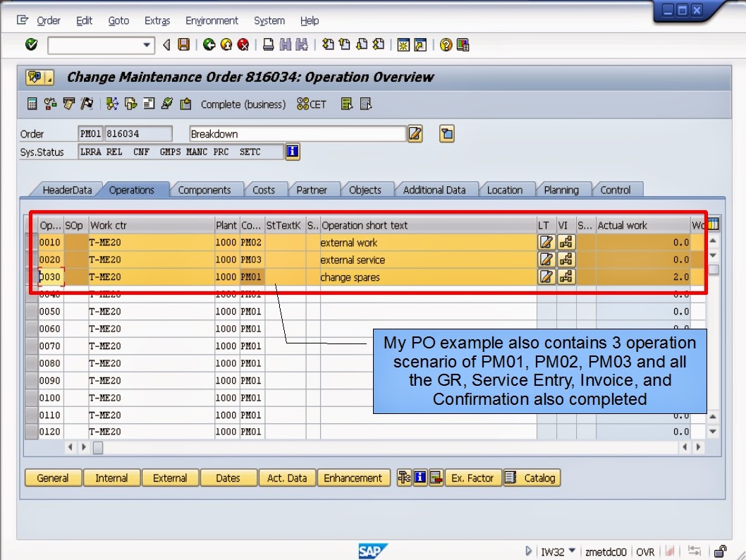Viewport: 746px width, 560px height.
Task: Open the Order menu
Action: [49, 20]
